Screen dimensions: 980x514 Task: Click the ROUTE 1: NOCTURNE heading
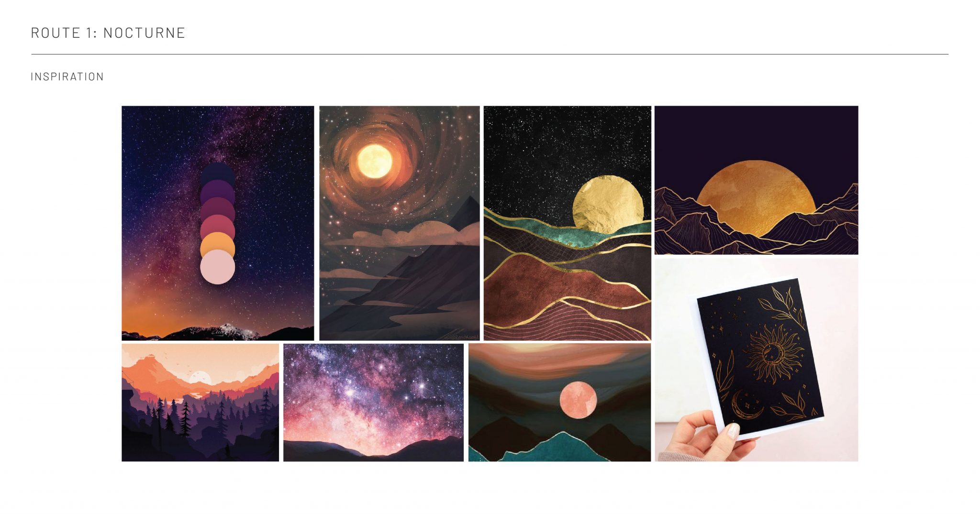(108, 33)
